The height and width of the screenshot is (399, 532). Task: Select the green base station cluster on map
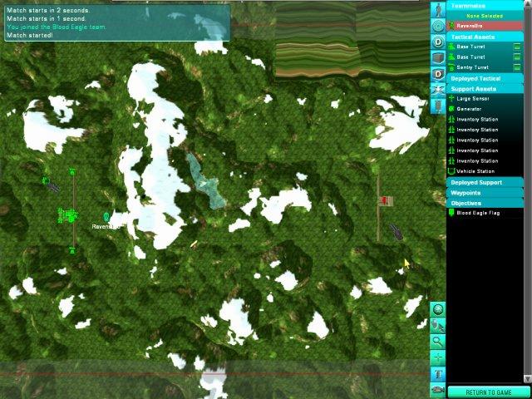point(68,216)
